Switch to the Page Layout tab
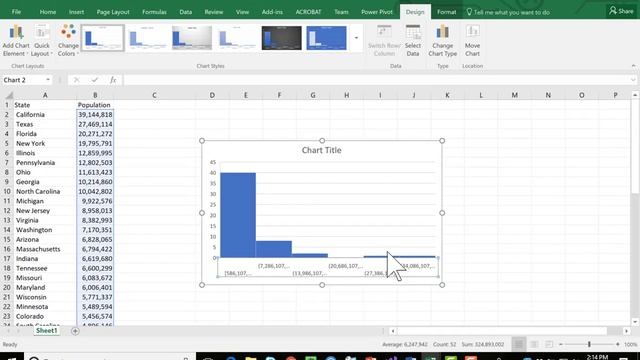 (x=113, y=12)
